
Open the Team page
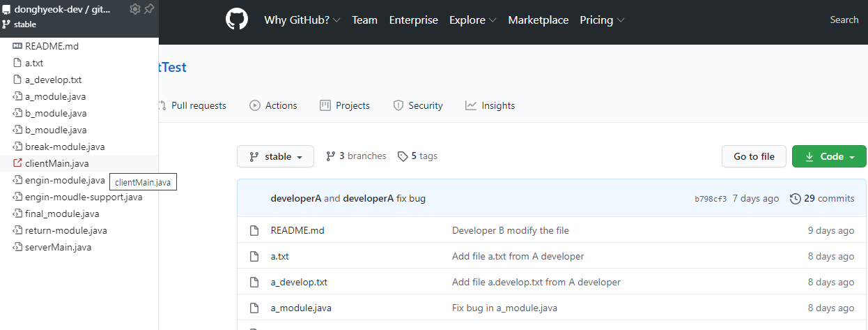[364, 20]
